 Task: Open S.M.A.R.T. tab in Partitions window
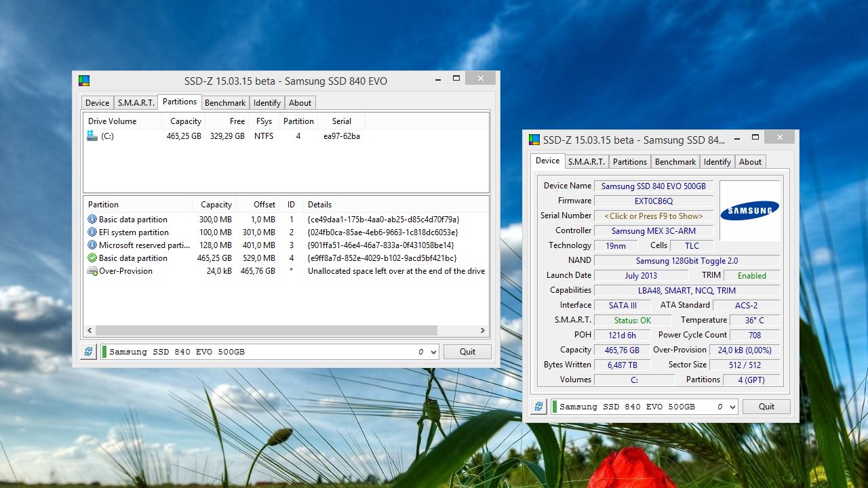[x=136, y=103]
